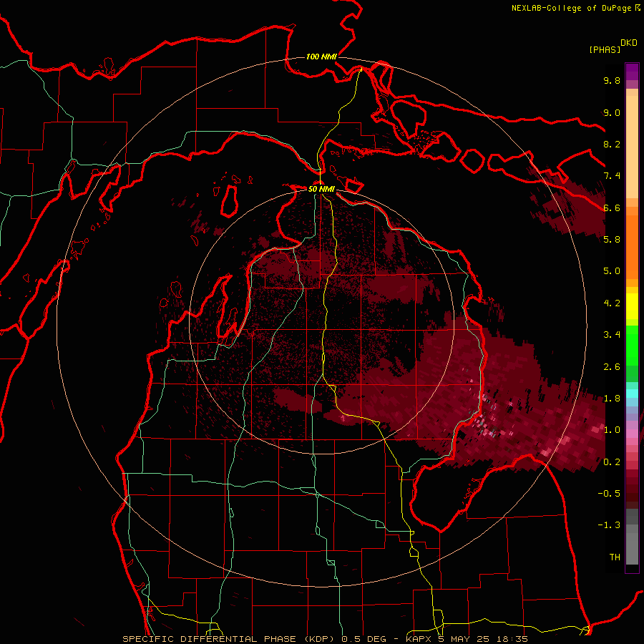Click the 4.2 value on color scale
The image size is (644, 644).
coord(612,303)
